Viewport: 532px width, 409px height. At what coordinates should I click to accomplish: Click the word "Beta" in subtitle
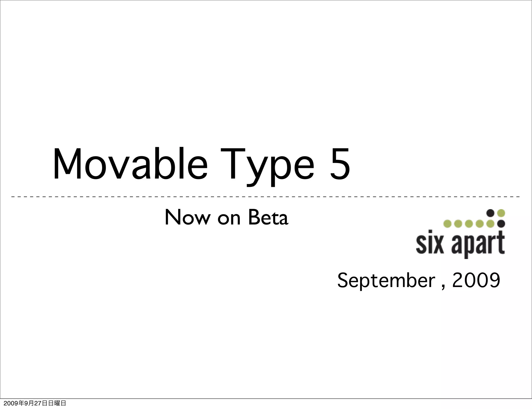[x=268, y=217]
